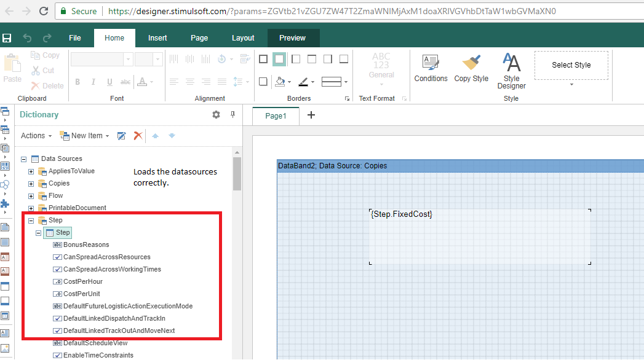Open Dictionary settings gear
Viewport: 644px width, 360px height.
[216, 115]
